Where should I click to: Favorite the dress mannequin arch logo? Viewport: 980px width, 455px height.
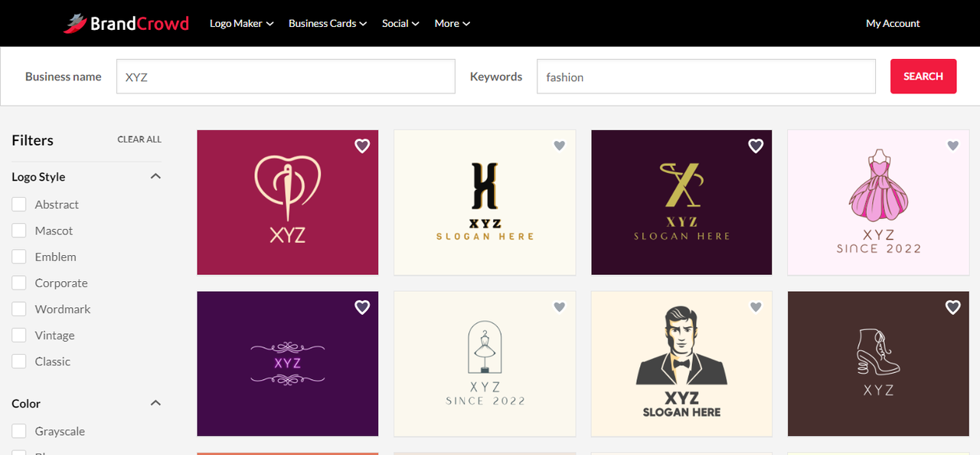point(560,307)
